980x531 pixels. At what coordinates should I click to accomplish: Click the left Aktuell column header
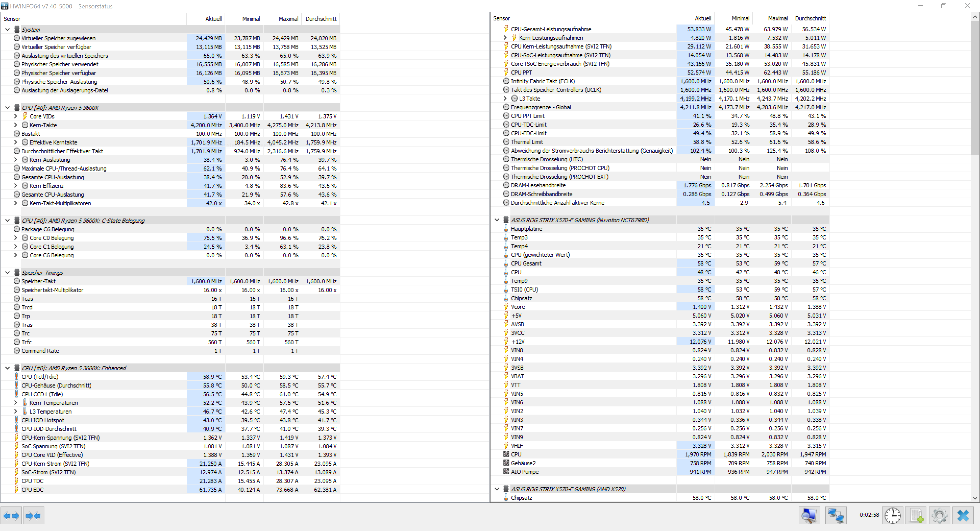(213, 19)
